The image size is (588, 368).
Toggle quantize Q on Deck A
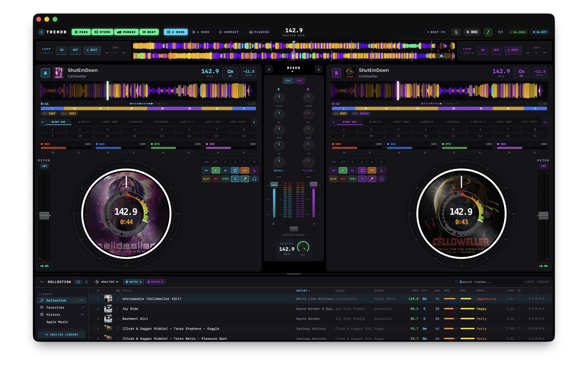(x=235, y=179)
